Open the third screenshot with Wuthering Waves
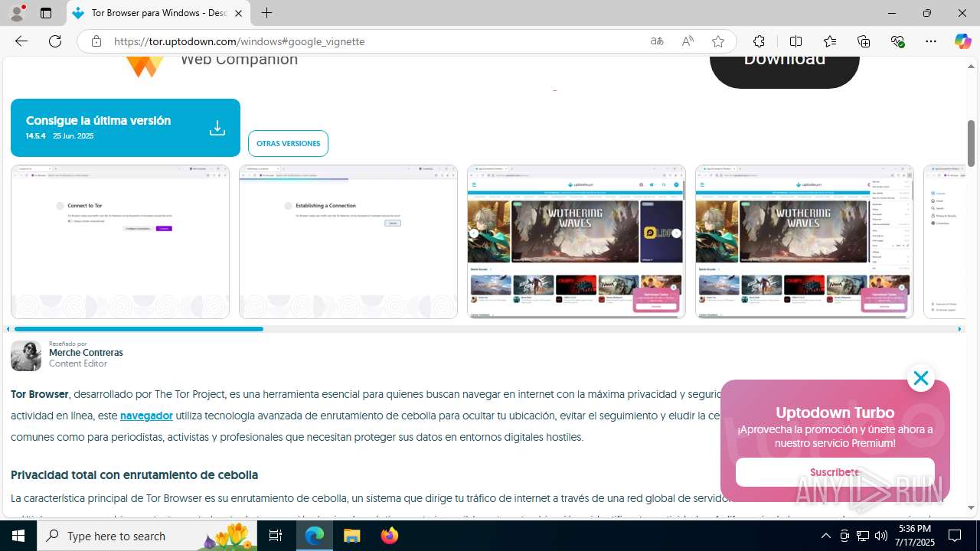 coord(577,241)
